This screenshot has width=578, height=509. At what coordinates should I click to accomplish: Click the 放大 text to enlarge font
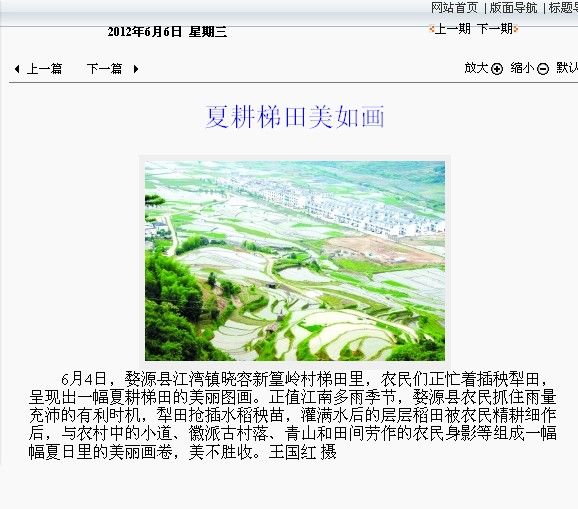pyautogui.click(x=476, y=68)
